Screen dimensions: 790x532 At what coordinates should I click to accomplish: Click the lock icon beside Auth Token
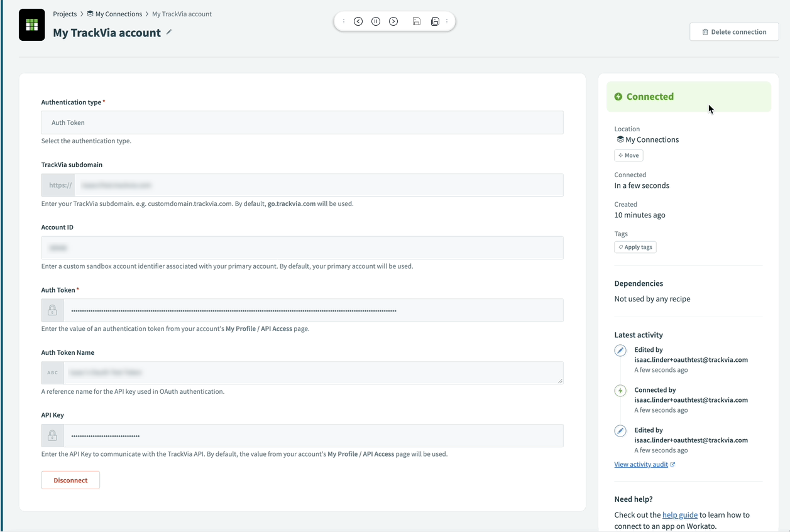click(x=52, y=310)
